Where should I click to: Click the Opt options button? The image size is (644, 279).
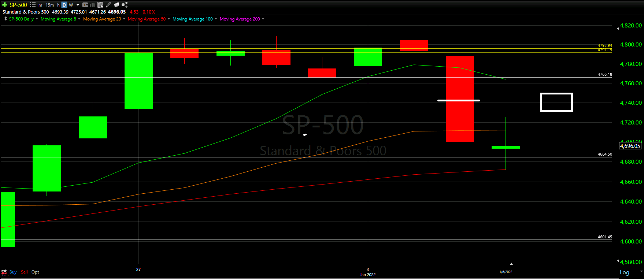[x=35, y=272]
